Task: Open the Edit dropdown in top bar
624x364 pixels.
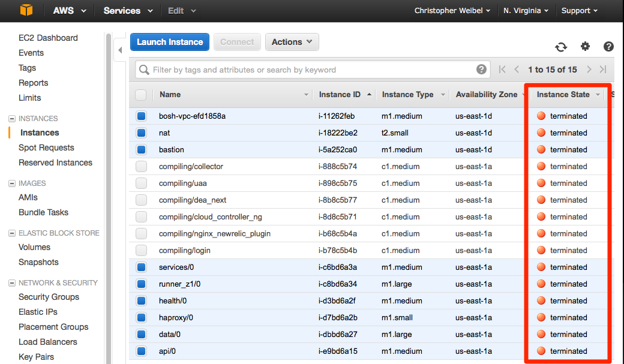Action: coord(182,11)
